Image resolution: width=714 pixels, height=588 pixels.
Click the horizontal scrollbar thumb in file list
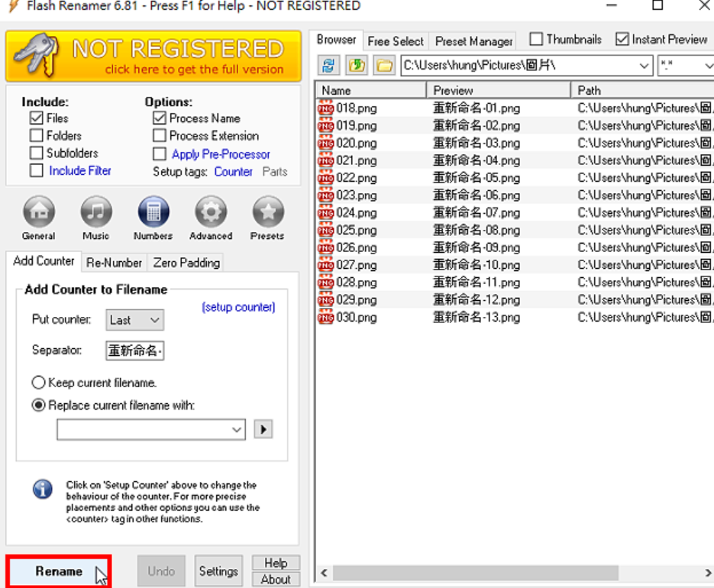pos(476,573)
